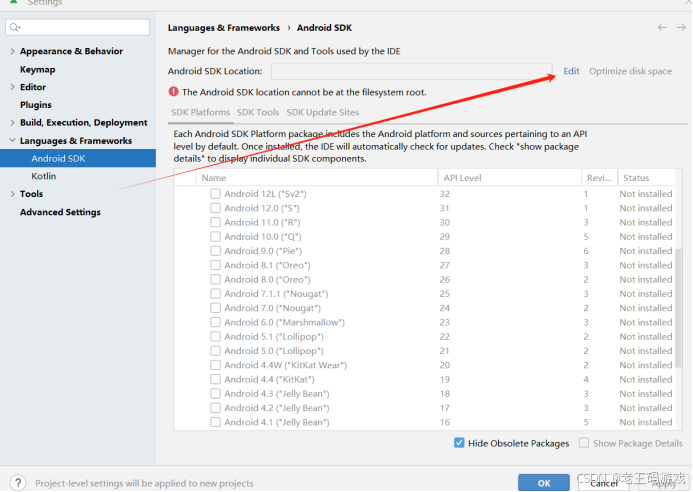Collapse Languages & Frameworks chevron
The height and width of the screenshot is (492, 693).
12,140
